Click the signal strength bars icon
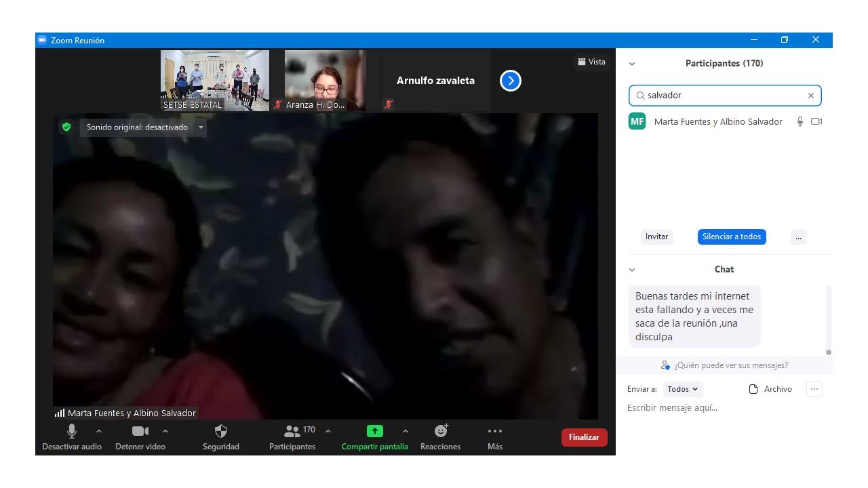 click(x=60, y=413)
